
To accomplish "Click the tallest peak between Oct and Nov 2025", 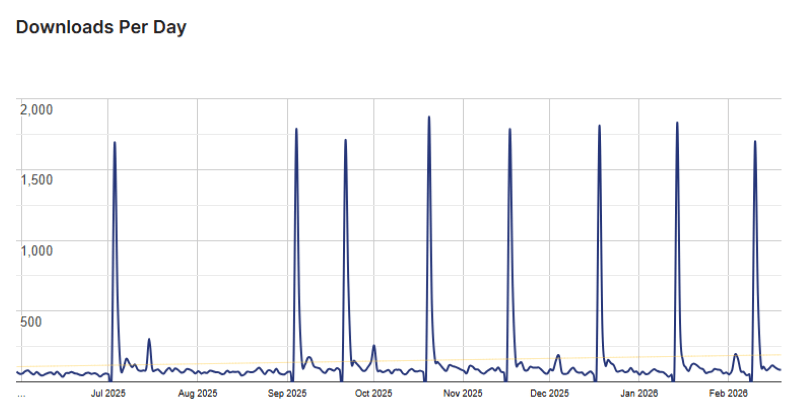I will tap(429, 117).
